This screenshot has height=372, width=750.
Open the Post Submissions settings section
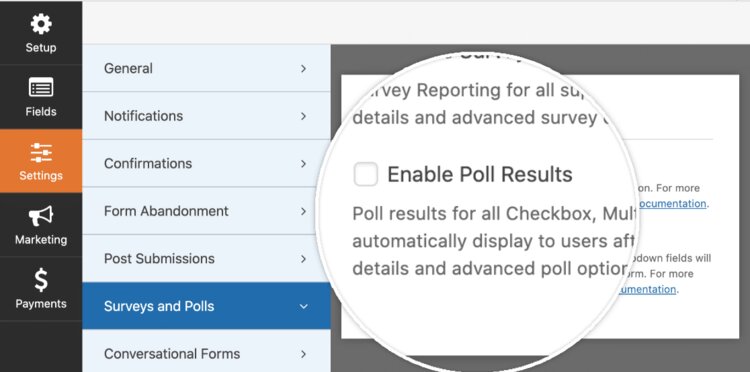tap(206, 259)
